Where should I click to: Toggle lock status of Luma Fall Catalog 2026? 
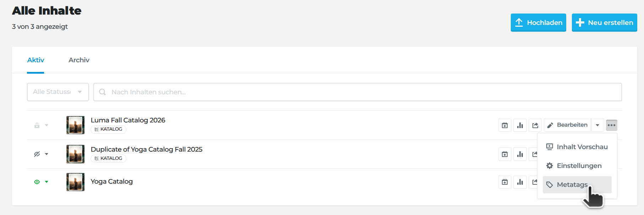[x=37, y=125]
